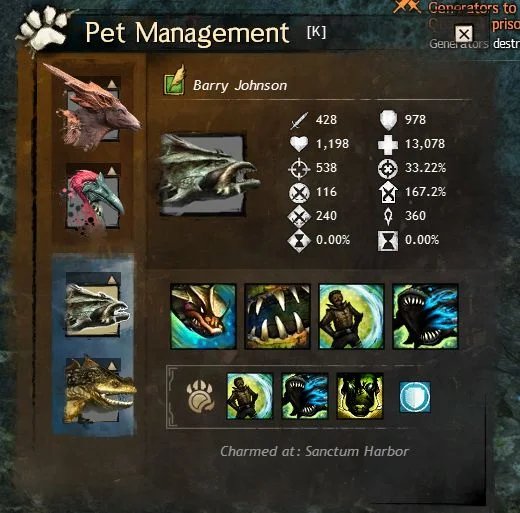Image resolution: width=520 pixels, height=513 pixels.
Task: Select the pink moa pet slot
Action: tap(93, 198)
